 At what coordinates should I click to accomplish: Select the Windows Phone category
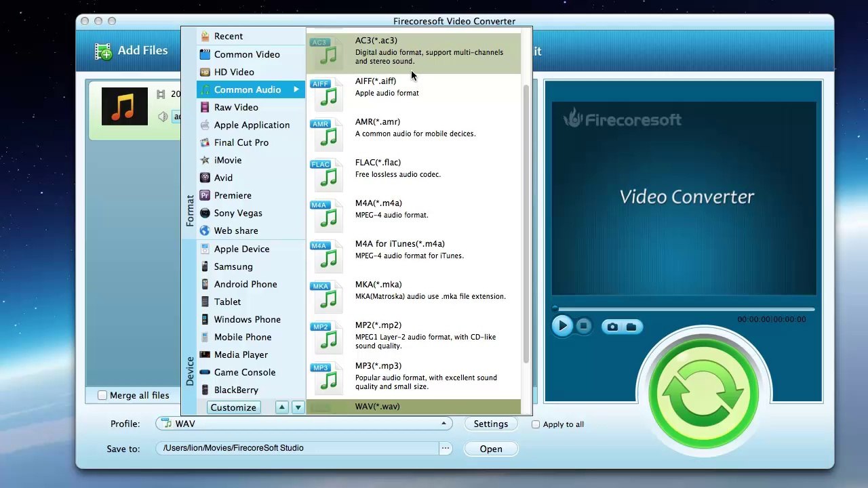click(251, 319)
